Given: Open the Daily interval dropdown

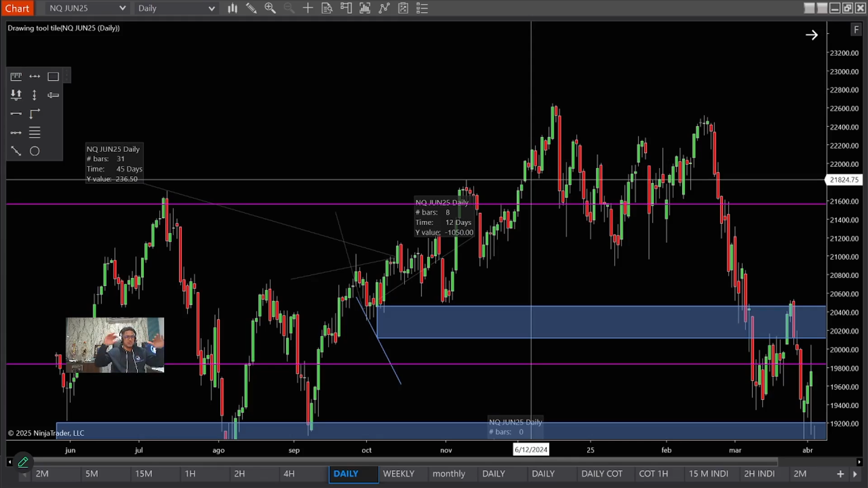Looking at the screenshot, I should pyautogui.click(x=176, y=8).
